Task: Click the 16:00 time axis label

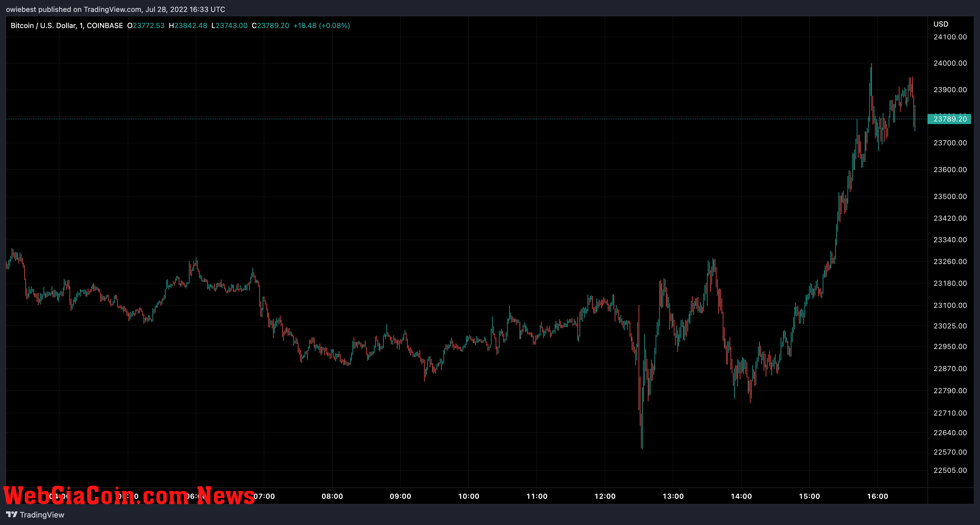Action: click(877, 496)
